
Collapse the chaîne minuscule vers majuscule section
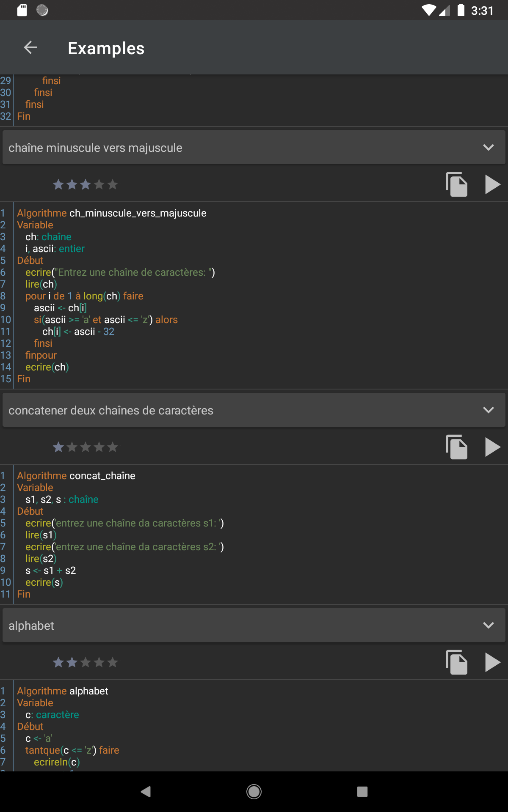click(489, 147)
